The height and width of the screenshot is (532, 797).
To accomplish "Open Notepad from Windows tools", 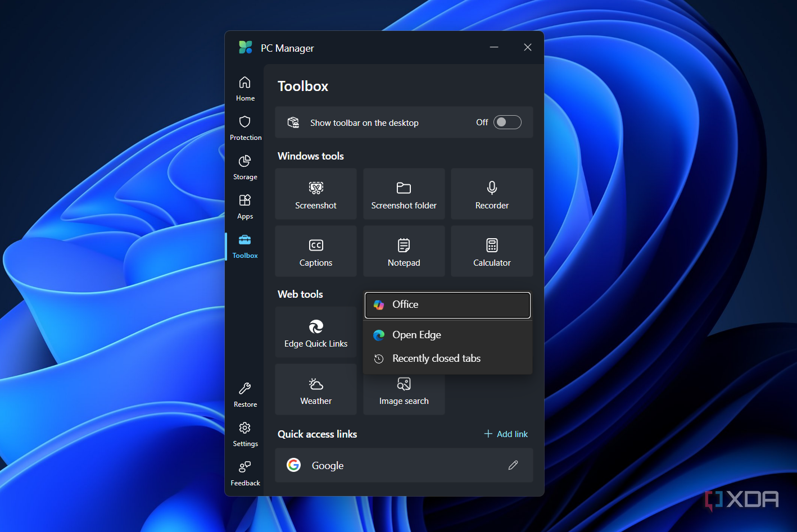I will coord(404,251).
